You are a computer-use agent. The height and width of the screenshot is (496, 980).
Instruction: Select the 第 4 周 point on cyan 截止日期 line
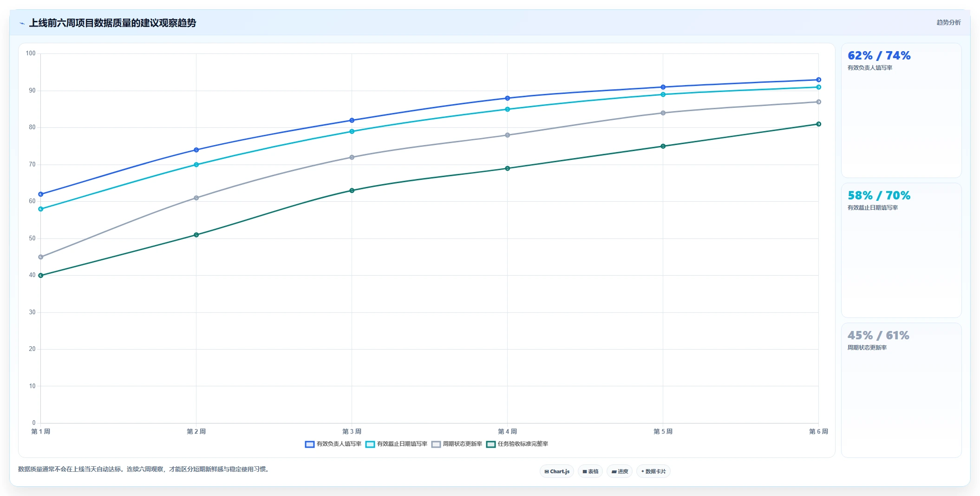(507, 109)
